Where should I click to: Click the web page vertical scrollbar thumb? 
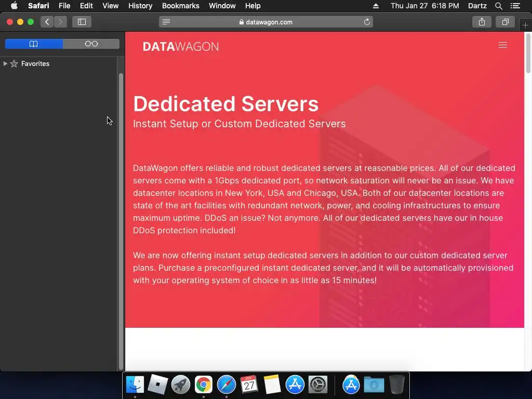click(528, 53)
